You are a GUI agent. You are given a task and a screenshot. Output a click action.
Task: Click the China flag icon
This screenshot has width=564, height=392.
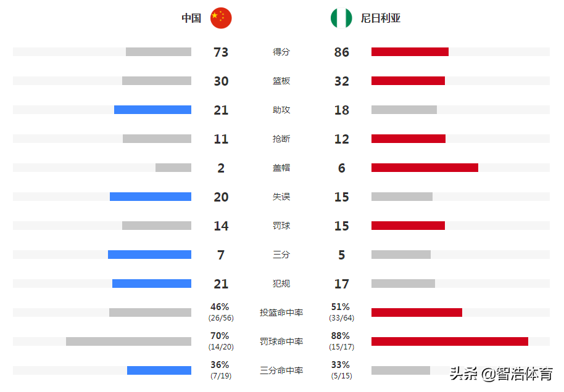[221, 18]
